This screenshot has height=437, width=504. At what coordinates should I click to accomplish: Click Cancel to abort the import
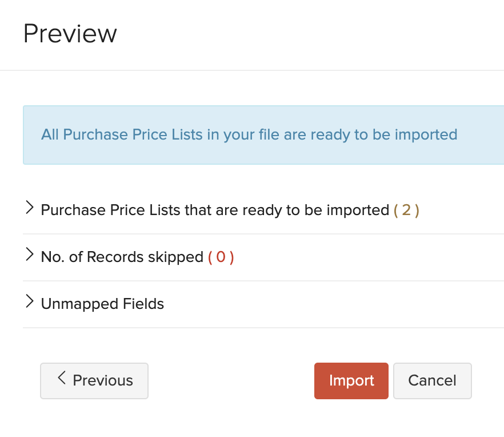[432, 380]
